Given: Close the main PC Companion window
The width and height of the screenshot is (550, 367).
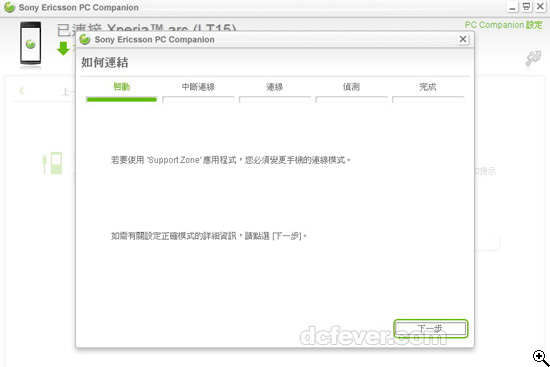Looking at the screenshot, I should (x=541, y=7).
